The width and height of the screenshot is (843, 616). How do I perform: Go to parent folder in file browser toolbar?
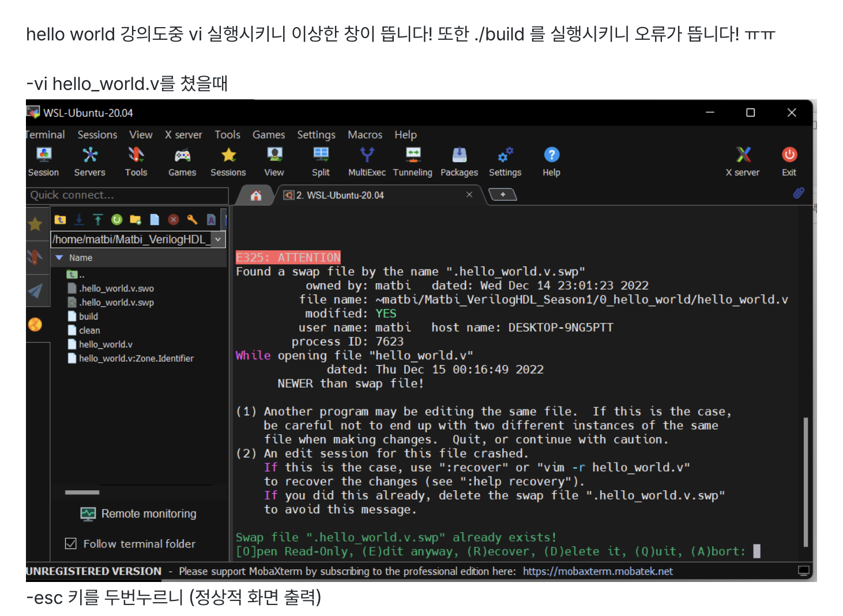[60, 219]
